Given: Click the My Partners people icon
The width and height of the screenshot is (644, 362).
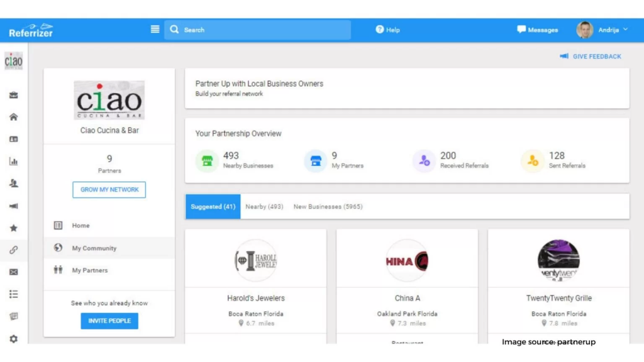Looking at the screenshot, I should coord(58,270).
